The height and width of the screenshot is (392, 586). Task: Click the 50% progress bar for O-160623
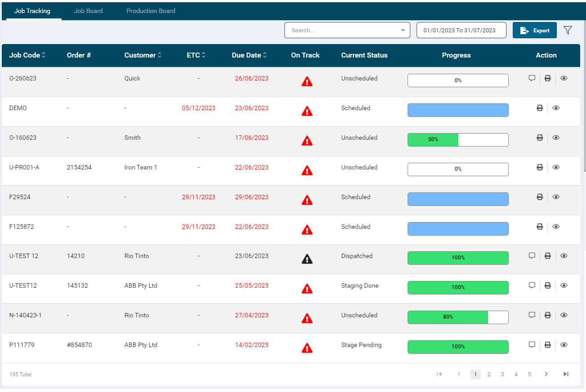tap(457, 140)
